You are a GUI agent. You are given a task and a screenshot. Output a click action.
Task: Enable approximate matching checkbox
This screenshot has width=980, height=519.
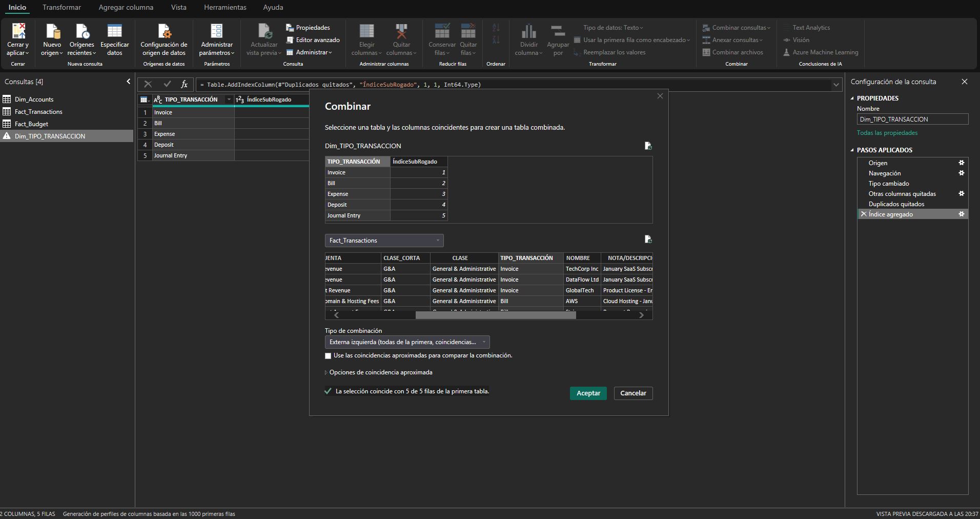328,356
